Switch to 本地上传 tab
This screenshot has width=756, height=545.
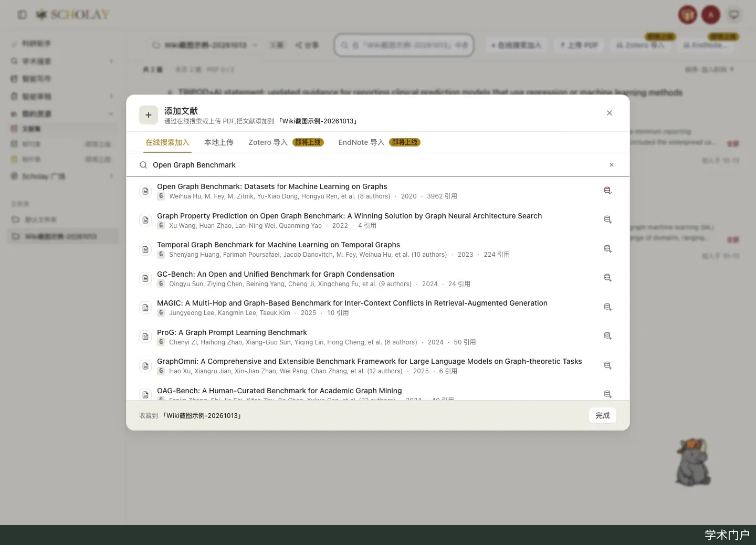coord(219,142)
